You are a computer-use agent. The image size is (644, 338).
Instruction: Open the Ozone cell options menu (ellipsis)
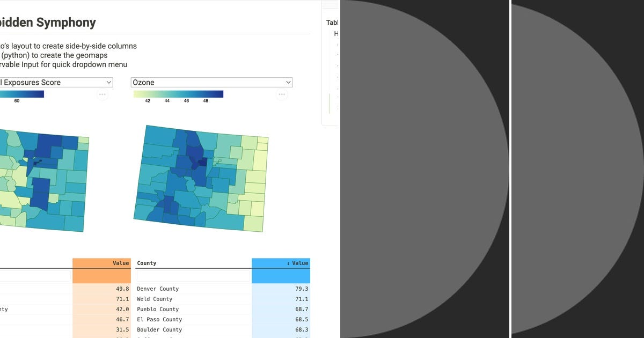[281, 94]
